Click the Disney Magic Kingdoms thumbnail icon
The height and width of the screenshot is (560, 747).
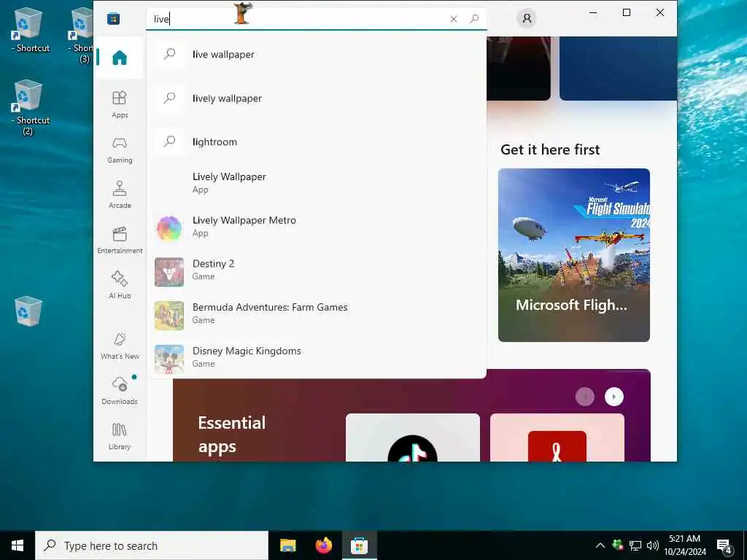pyautogui.click(x=169, y=359)
